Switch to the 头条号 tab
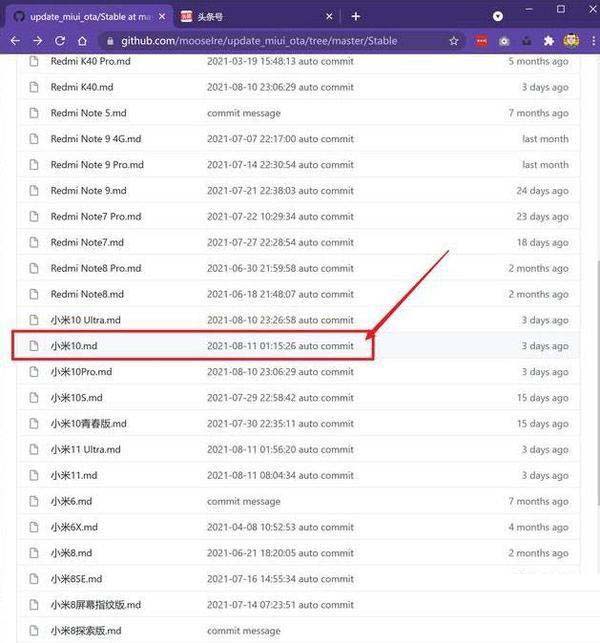The height and width of the screenshot is (643, 600). 250,17
